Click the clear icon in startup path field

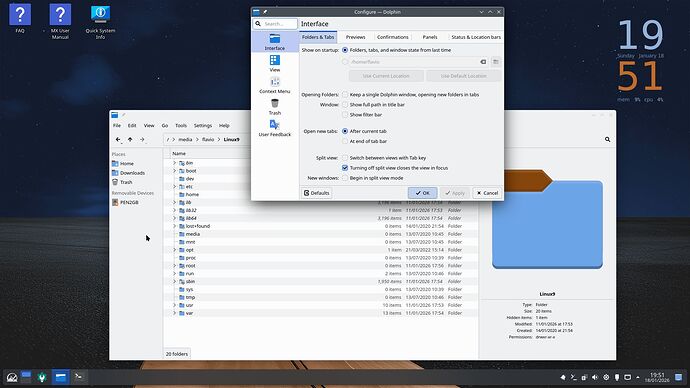[483, 62]
